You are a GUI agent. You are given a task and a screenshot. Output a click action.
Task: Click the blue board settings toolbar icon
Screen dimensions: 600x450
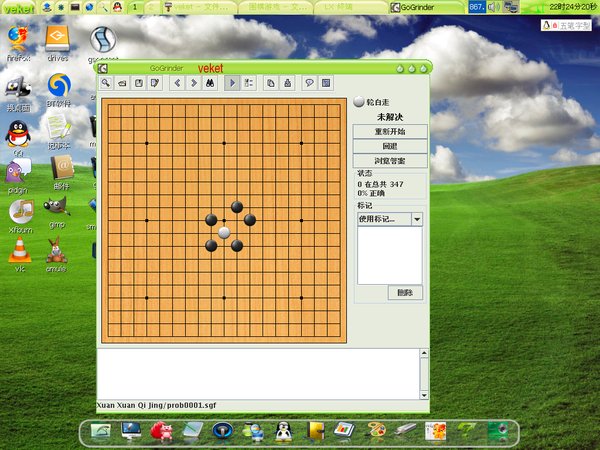326,83
